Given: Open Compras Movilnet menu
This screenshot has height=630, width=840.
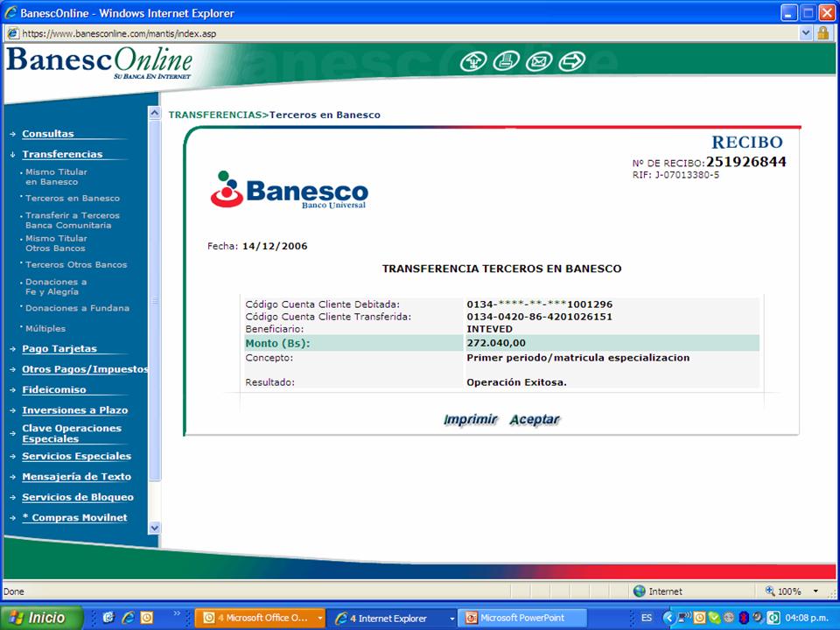Looking at the screenshot, I should [74, 517].
